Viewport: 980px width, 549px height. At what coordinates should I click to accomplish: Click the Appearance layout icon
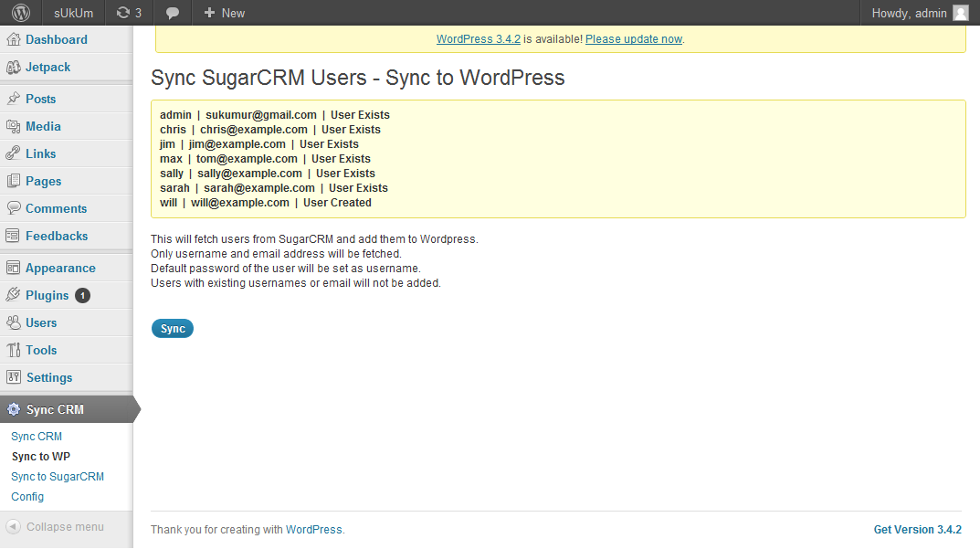tap(13, 268)
